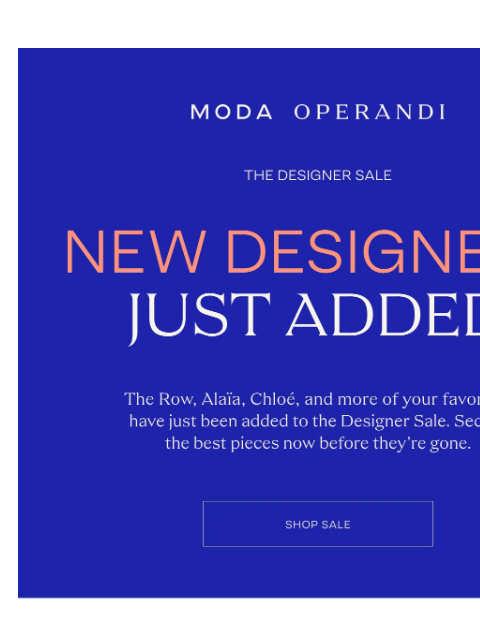Click the word OPERANDI in the logo
480x640 pixels.
click(x=370, y=112)
